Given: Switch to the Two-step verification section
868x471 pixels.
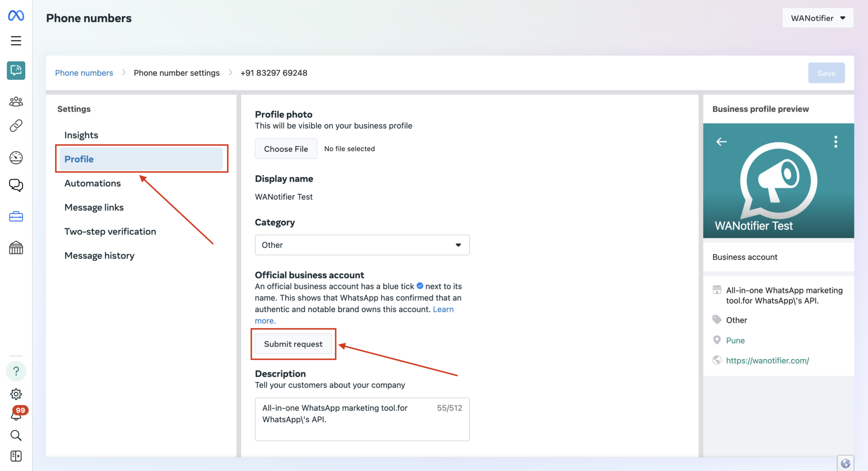Looking at the screenshot, I should coord(110,231).
